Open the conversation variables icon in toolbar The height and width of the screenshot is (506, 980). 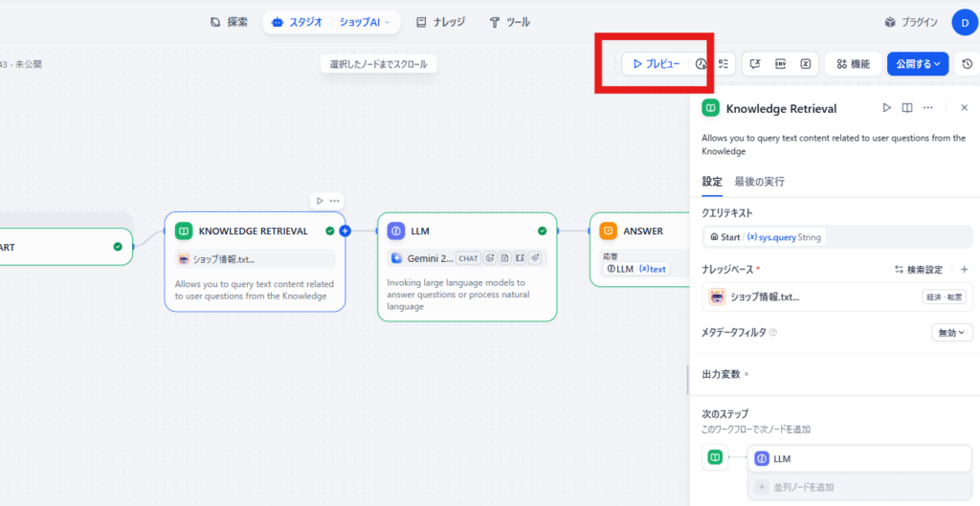(x=806, y=64)
